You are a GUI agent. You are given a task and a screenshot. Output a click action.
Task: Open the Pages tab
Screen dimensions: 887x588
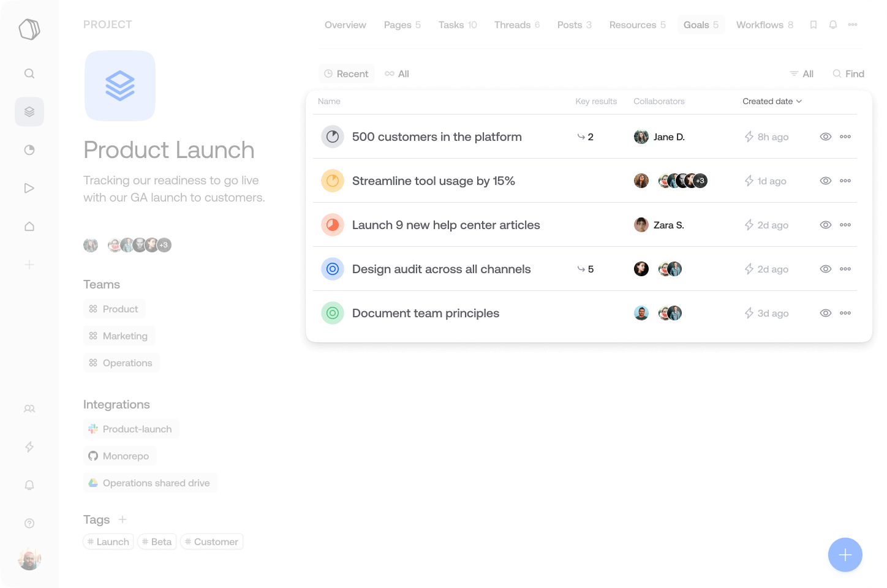click(402, 24)
